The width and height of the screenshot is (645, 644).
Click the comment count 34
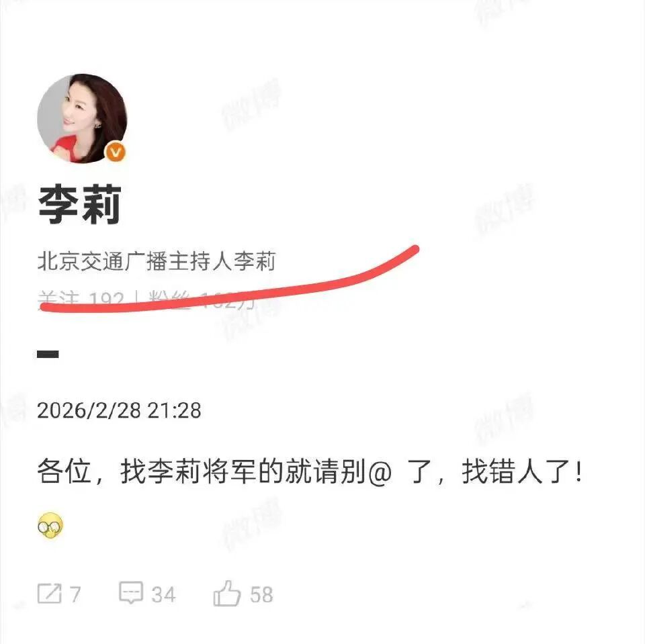(163, 594)
